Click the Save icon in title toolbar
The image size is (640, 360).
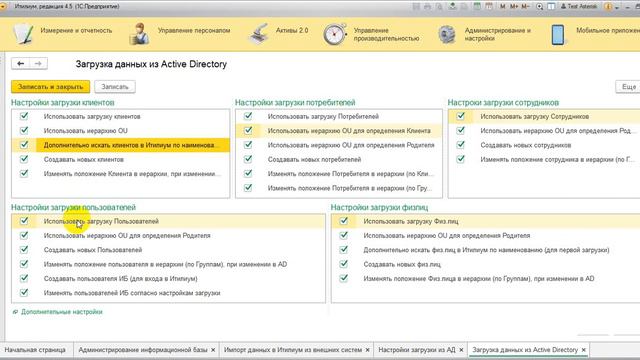416,7
